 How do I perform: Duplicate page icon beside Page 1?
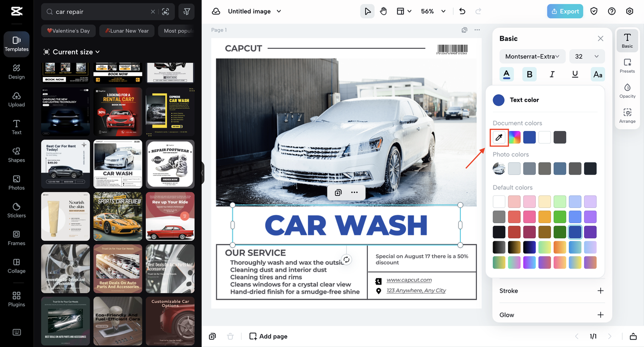pos(465,30)
